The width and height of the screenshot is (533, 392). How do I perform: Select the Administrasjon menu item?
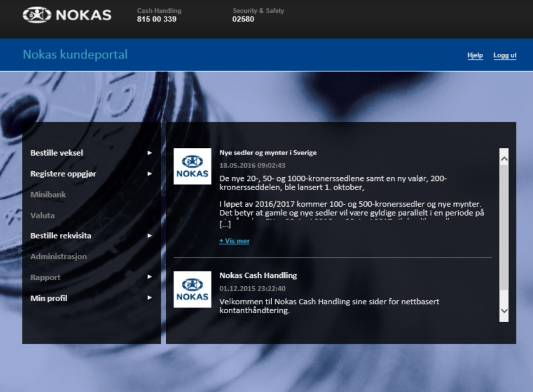tap(59, 257)
